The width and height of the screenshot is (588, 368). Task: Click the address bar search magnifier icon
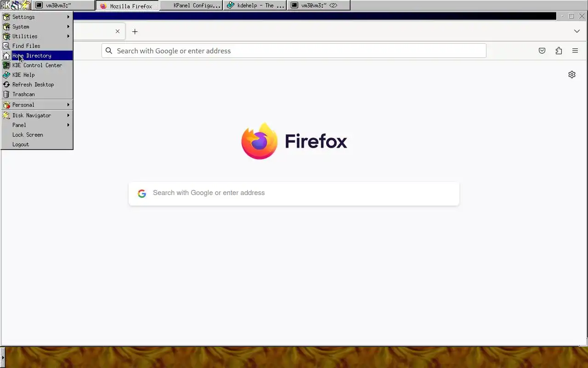coord(109,51)
